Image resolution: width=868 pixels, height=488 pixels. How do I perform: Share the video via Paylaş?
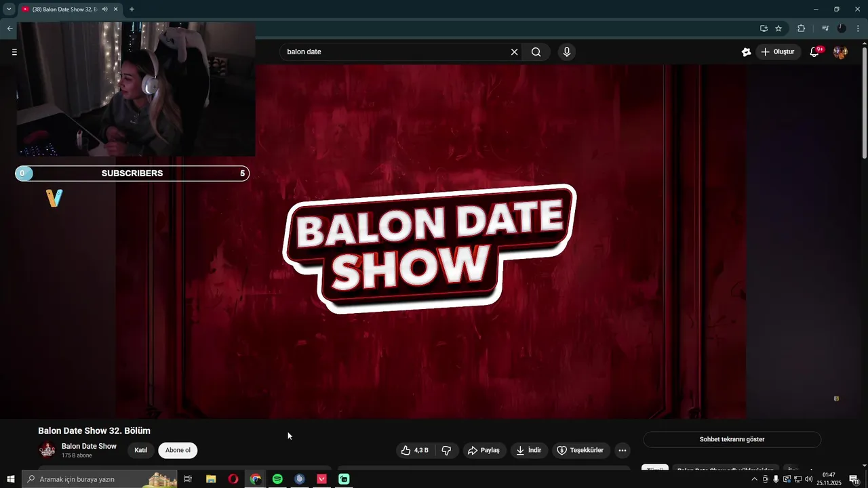[484, 450]
